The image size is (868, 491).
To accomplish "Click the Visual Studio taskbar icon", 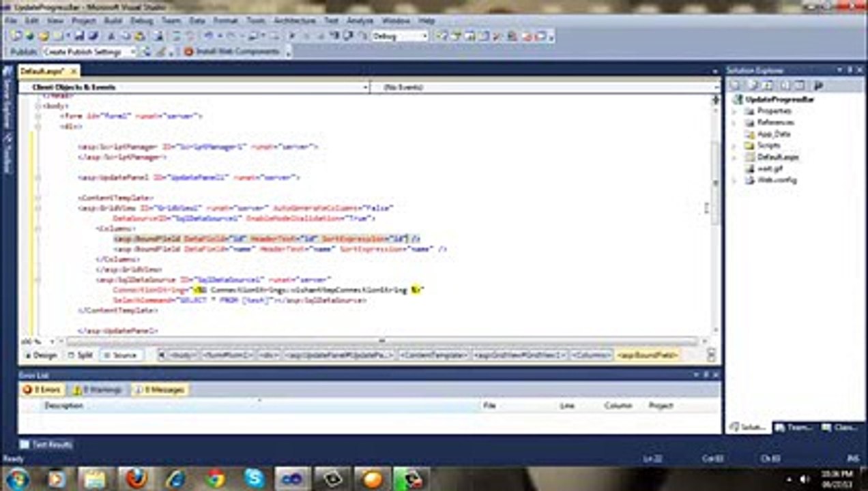I will click(x=293, y=478).
